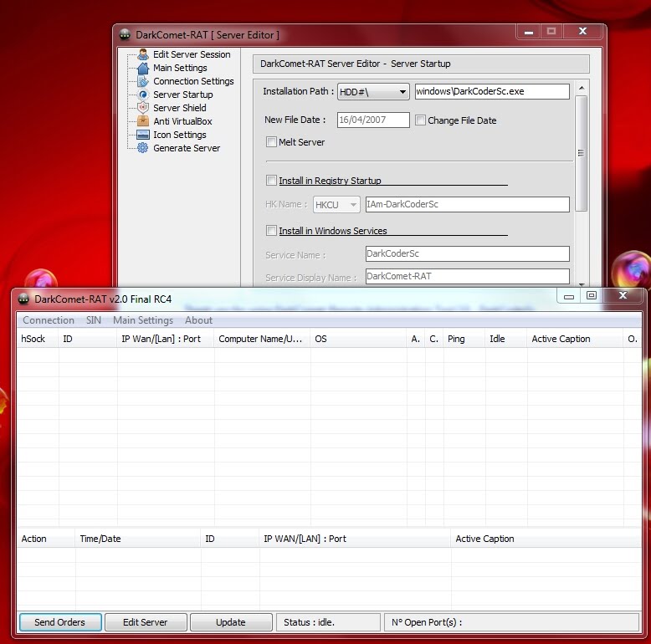Click the IP Wan/[Lan] : Port column header
This screenshot has width=651, height=644.
click(165, 339)
